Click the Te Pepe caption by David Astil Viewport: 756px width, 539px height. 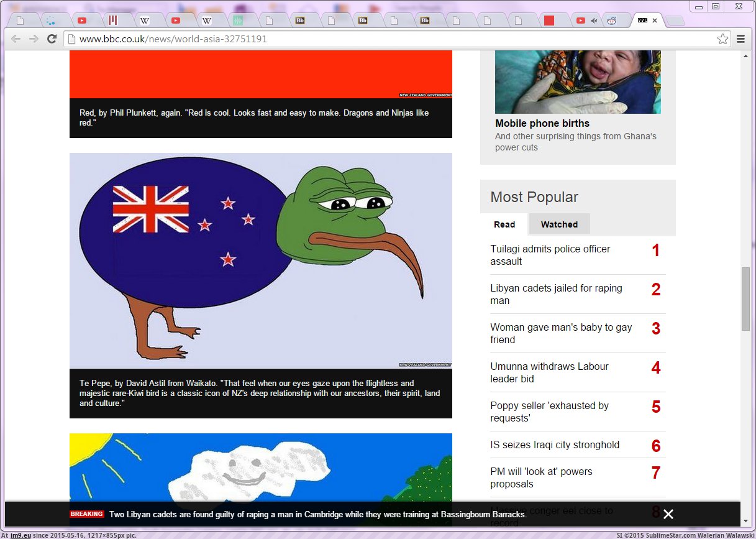click(x=261, y=393)
